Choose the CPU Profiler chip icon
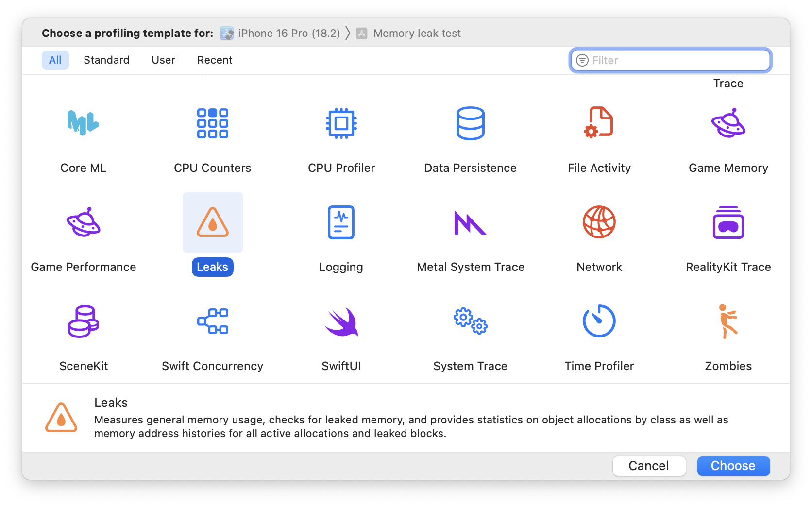Image resolution: width=812 pixels, height=506 pixels. (x=341, y=123)
